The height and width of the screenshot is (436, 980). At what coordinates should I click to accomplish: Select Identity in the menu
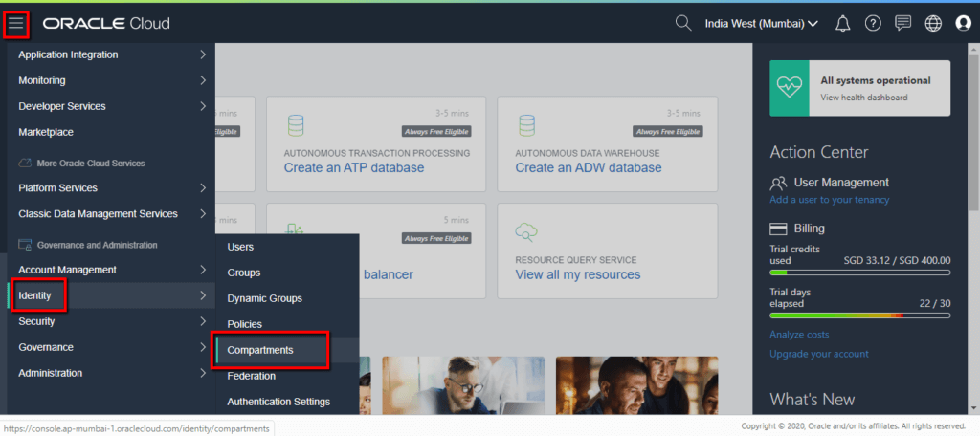[111, 295]
